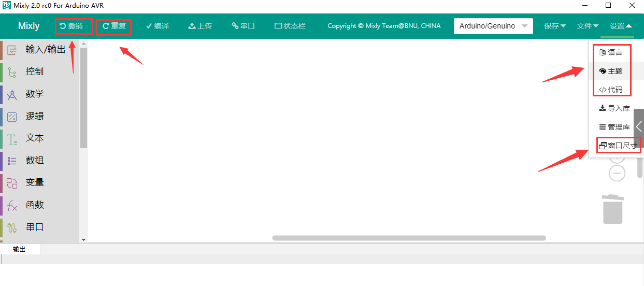Click the 撤销 undo icon button
This screenshot has height=286, width=644.
click(71, 26)
